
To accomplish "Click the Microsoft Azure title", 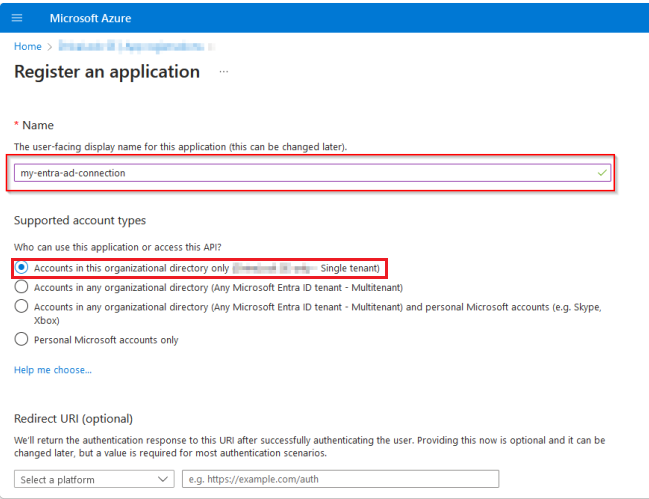I will click(90, 18).
